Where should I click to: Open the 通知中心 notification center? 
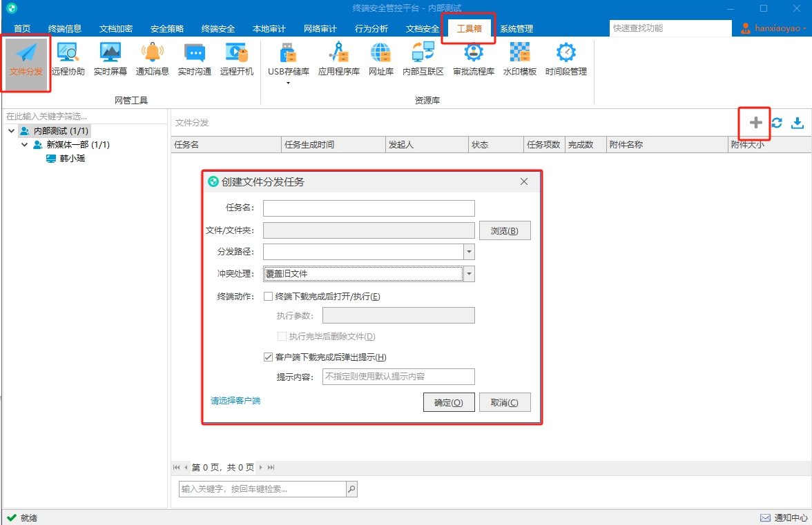784,518
